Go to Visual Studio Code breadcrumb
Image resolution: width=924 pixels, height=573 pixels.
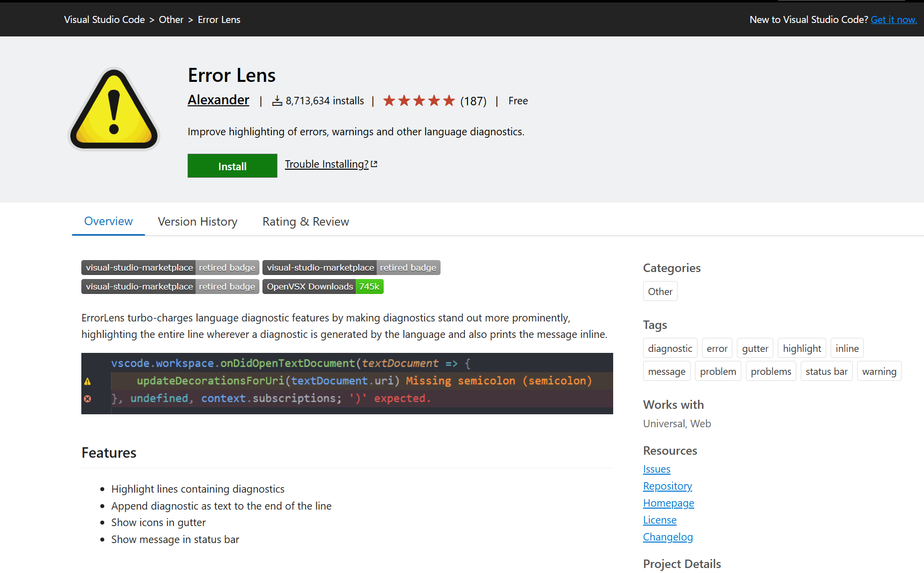104,19
